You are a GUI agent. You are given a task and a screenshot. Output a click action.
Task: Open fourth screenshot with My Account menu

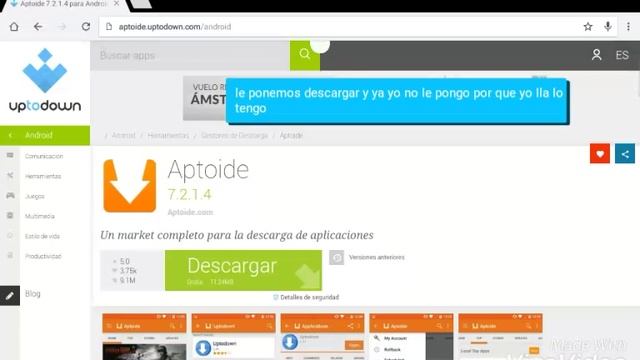tap(411, 337)
